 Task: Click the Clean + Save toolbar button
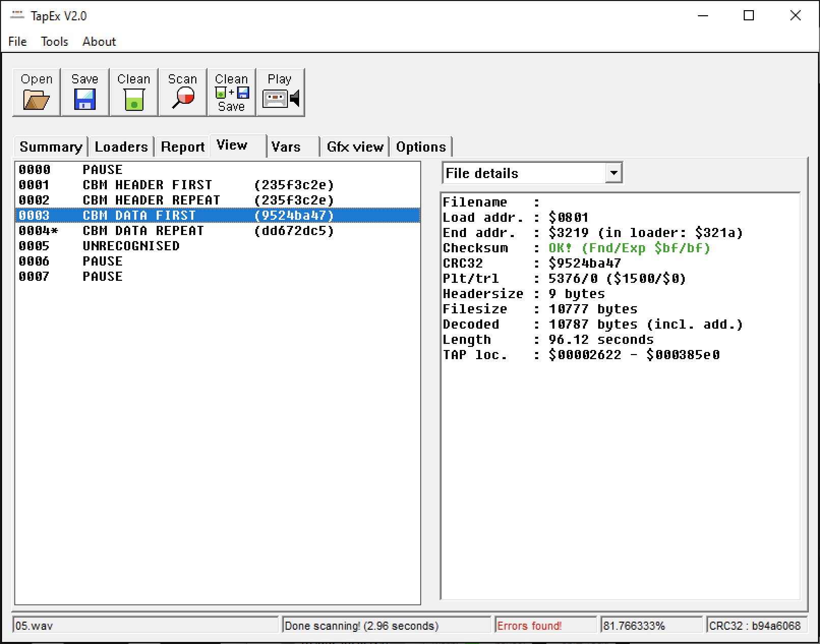coord(231,93)
